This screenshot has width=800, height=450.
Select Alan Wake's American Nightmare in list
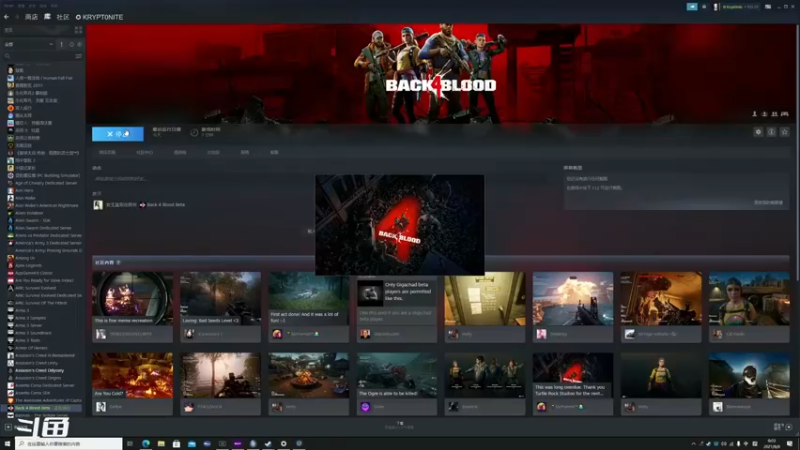(x=44, y=206)
